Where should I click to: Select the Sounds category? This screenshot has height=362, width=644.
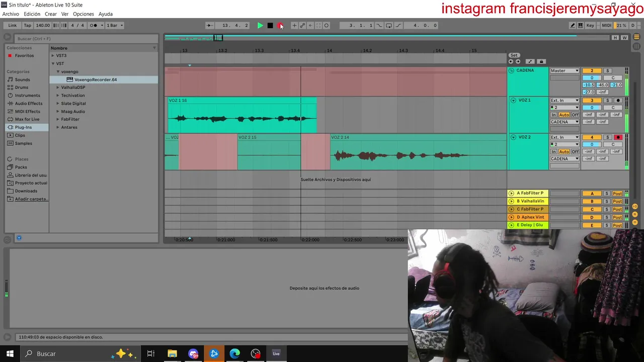pos(22,79)
